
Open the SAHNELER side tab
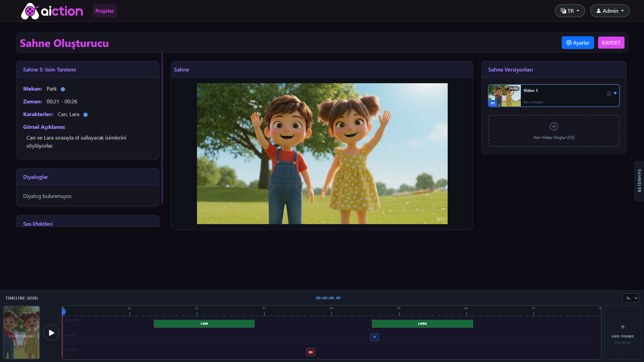point(639,181)
